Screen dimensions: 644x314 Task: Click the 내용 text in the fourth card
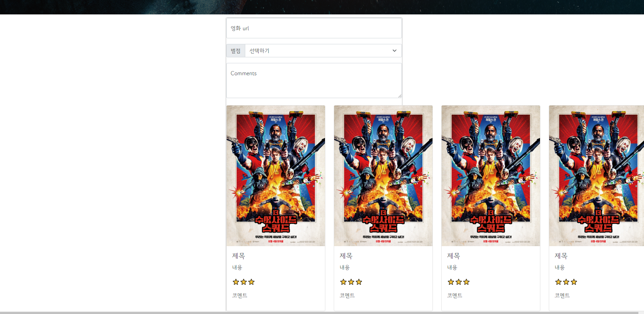coord(560,268)
